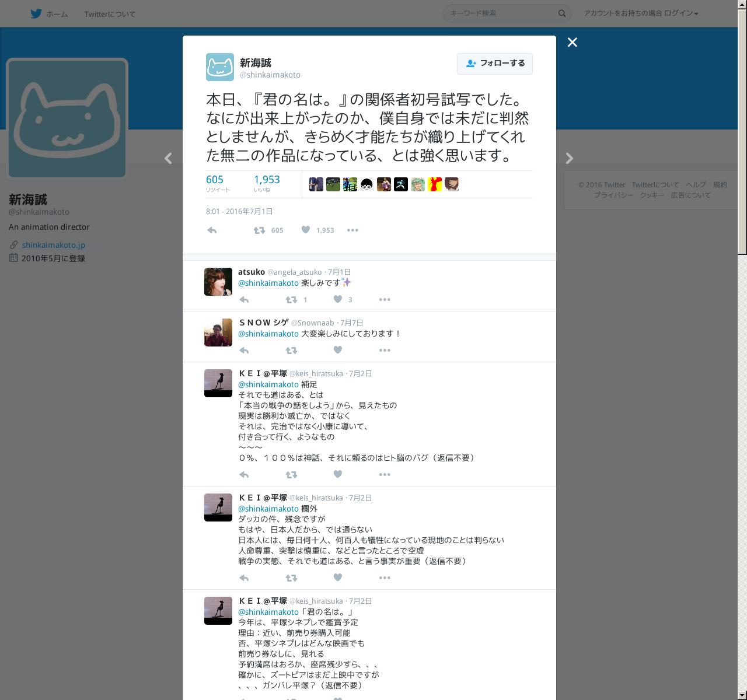Image resolution: width=747 pixels, height=700 pixels.
Task: Like ＳＮＯＷ シゲ tweet
Action: (x=337, y=350)
